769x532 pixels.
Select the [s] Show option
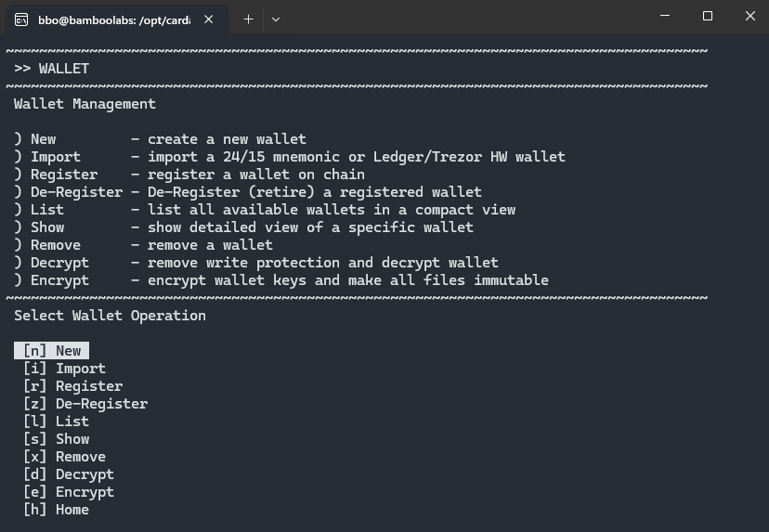(x=56, y=439)
